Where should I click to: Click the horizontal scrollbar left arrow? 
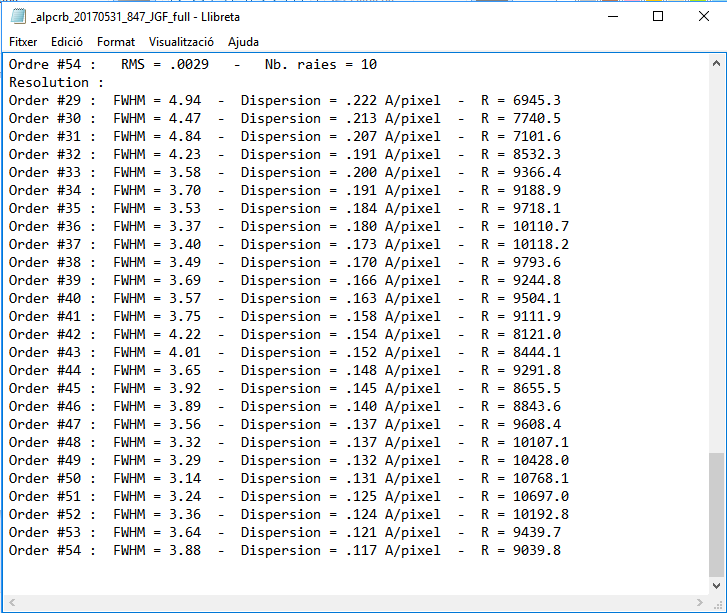tap(10, 603)
